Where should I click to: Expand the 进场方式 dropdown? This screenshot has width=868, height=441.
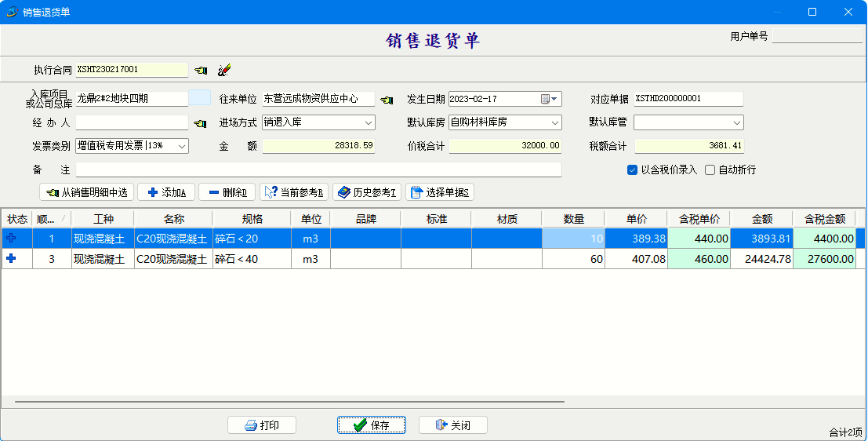point(369,122)
